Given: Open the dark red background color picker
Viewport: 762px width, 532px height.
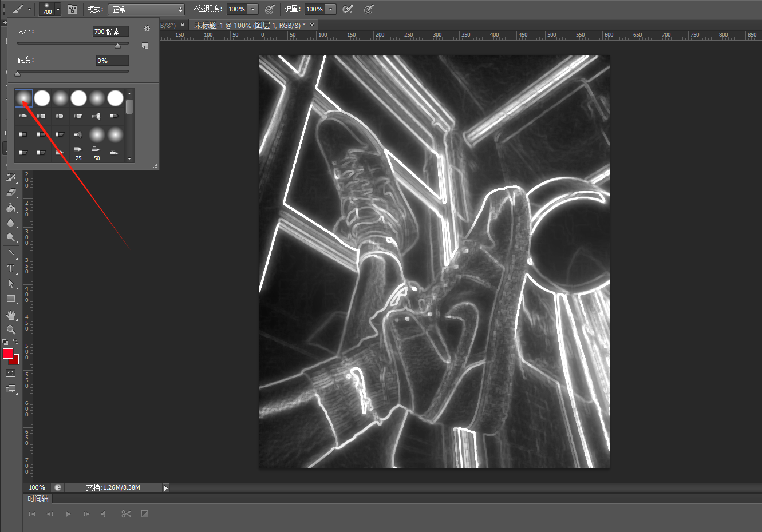Looking at the screenshot, I should click(15, 360).
